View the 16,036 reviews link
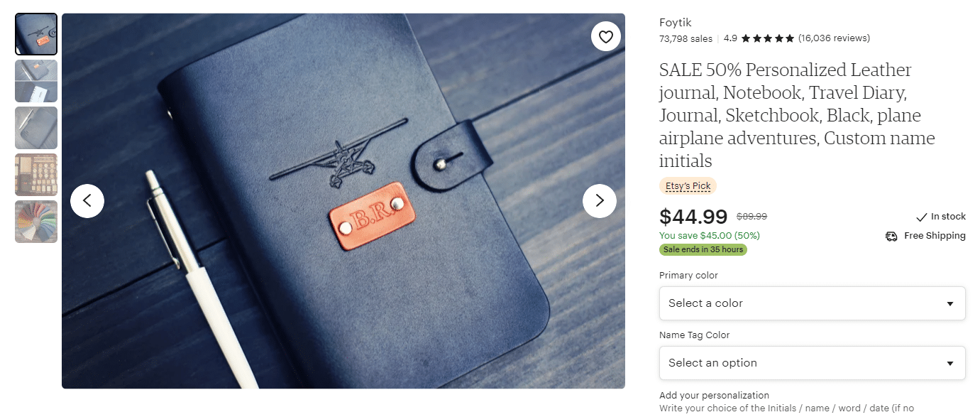This screenshot has height=417, width=980. 834,38
